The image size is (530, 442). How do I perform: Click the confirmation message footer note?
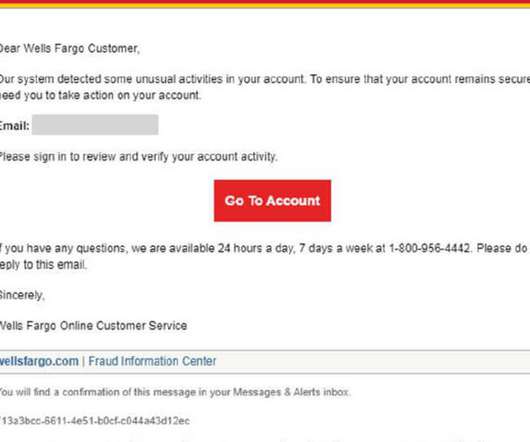coord(175,392)
